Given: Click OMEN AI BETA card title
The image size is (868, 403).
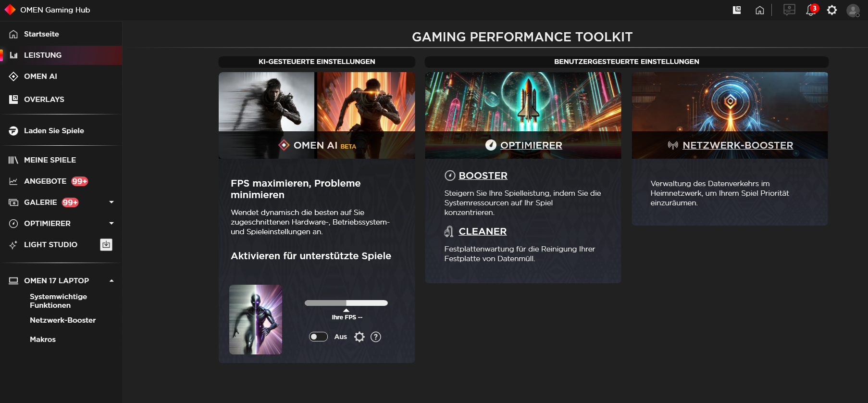Looking at the screenshot, I should [324, 145].
